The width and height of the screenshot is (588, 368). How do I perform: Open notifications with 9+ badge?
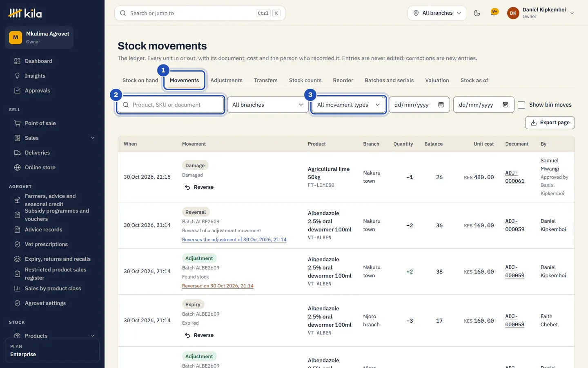pyautogui.click(x=494, y=13)
